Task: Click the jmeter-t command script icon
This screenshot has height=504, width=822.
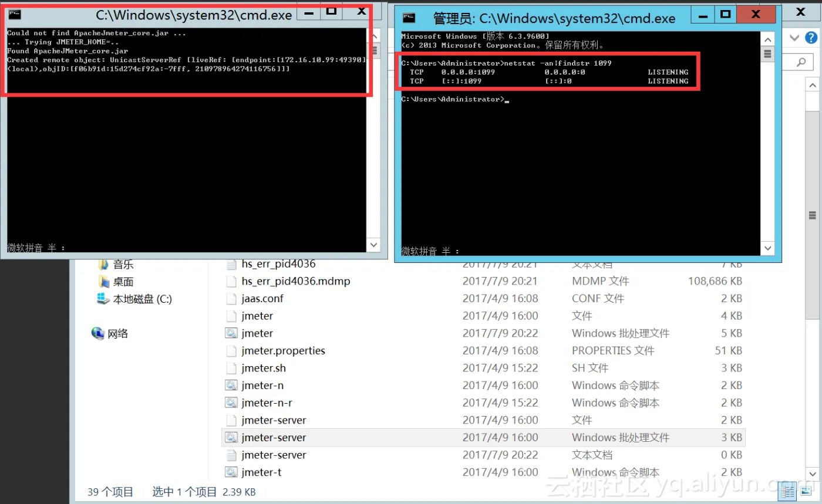Action: click(231, 472)
